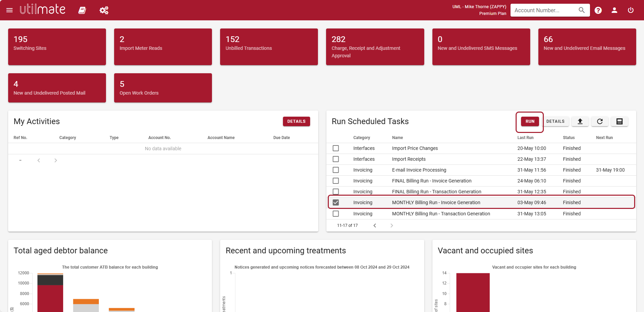This screenshot has width=644, height=312.
Task: Click 'MONTHLY Billing Run - Transaction Generation' name
Action: (441, 214)
